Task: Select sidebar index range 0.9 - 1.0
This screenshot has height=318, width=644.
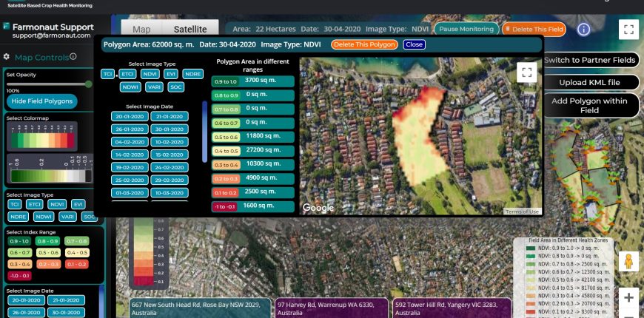Action: [19, 241]
